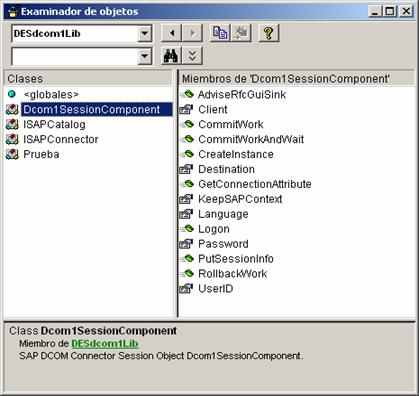Click the Language property icon
Image resolution: width=419 pixels, height=396 pixels.
coord(186,214)
